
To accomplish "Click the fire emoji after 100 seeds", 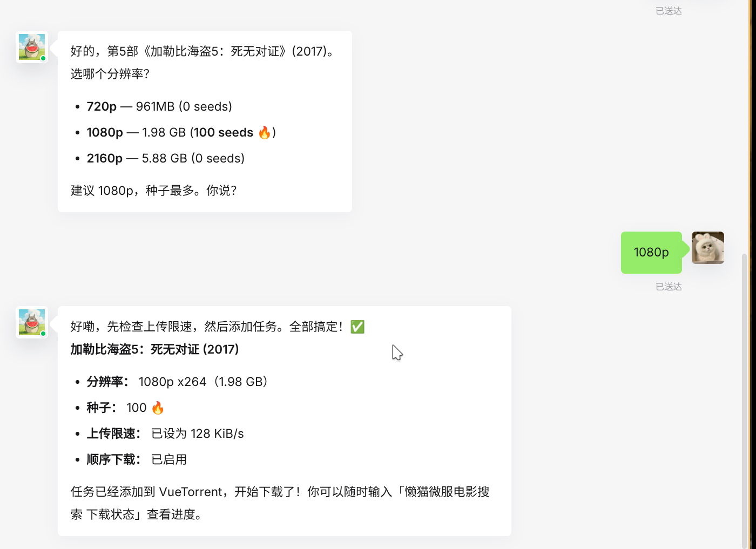I will (x=265, y=132).
